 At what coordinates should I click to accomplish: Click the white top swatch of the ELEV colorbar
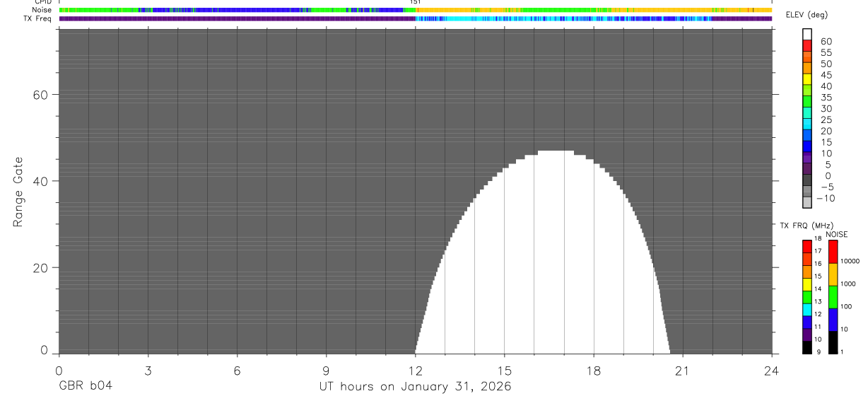807,34
